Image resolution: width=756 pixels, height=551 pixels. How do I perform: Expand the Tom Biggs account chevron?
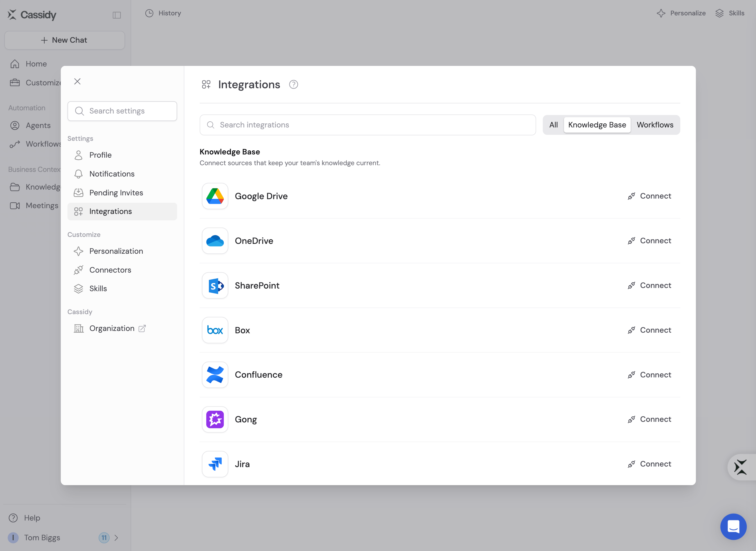(116, 538)
